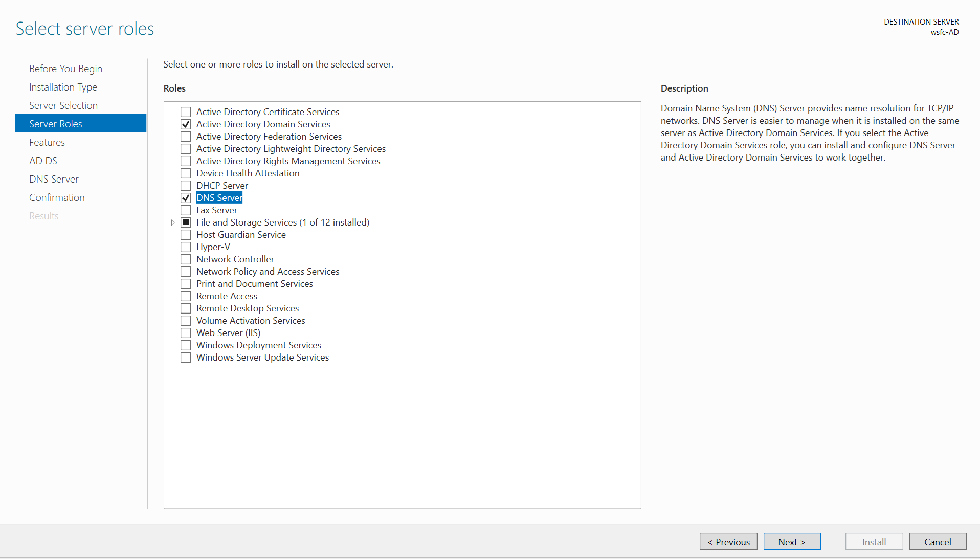This screenshot has height=559, width=980.
Task: Enable the Hyper-V role checkbox
Action: [186, 247]
